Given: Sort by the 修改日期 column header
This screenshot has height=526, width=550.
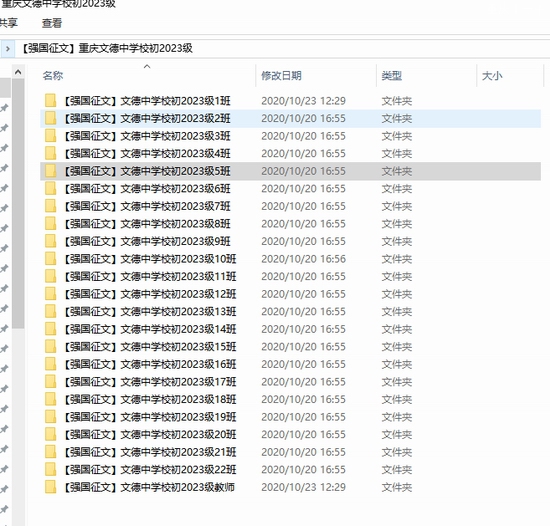Looking at the screenshot, I should click(x=281, y=75).
